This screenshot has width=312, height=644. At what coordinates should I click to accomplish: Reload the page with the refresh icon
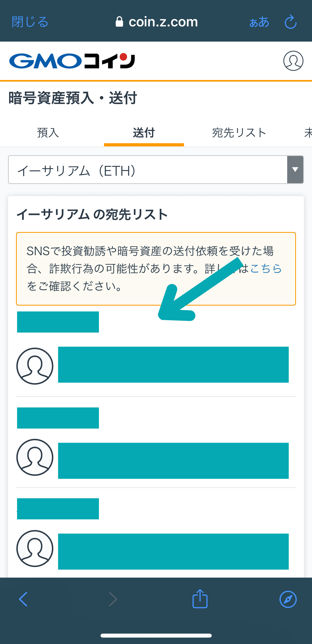(x=290, y=22)
